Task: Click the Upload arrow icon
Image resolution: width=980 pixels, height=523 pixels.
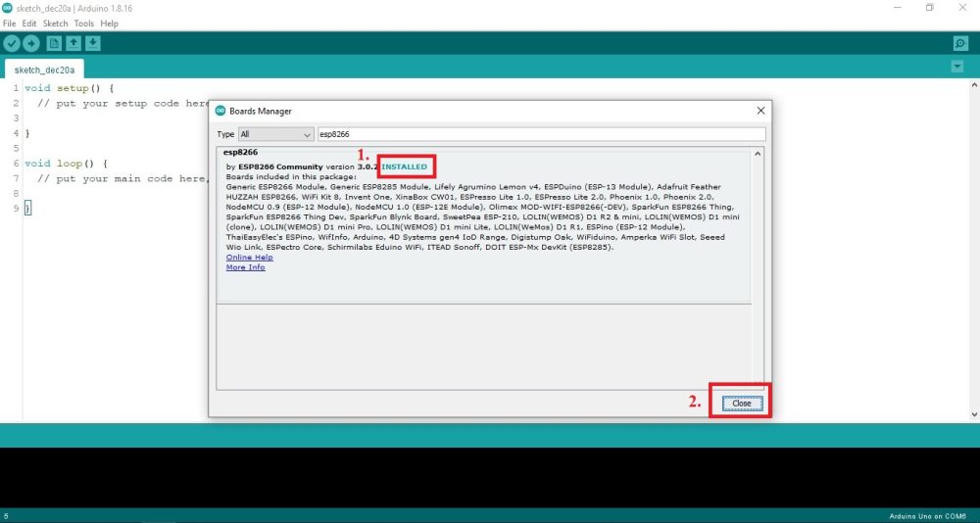Action: pyautogui.click(x=31, y=43)
